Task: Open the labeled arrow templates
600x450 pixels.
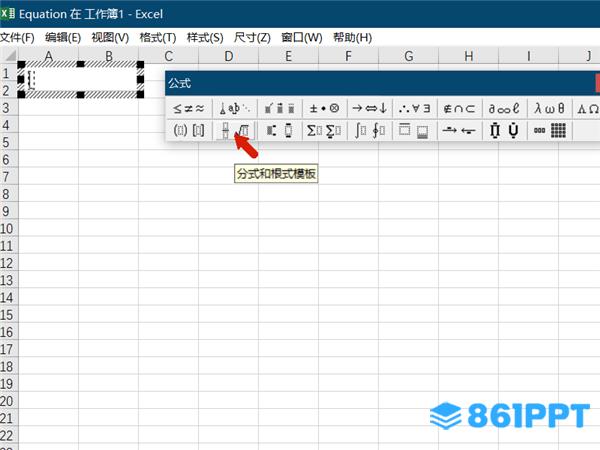Action: pos(460,130)
